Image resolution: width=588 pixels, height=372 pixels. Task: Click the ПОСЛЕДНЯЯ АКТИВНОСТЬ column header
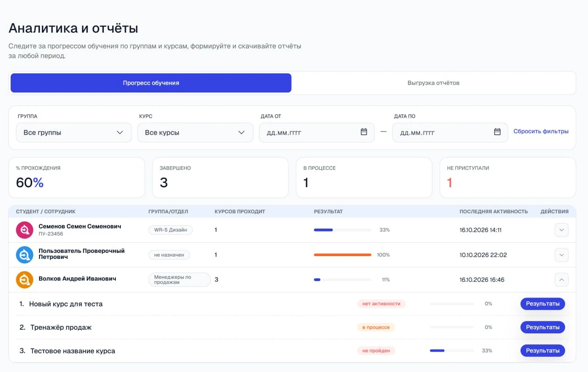(494, 212)
